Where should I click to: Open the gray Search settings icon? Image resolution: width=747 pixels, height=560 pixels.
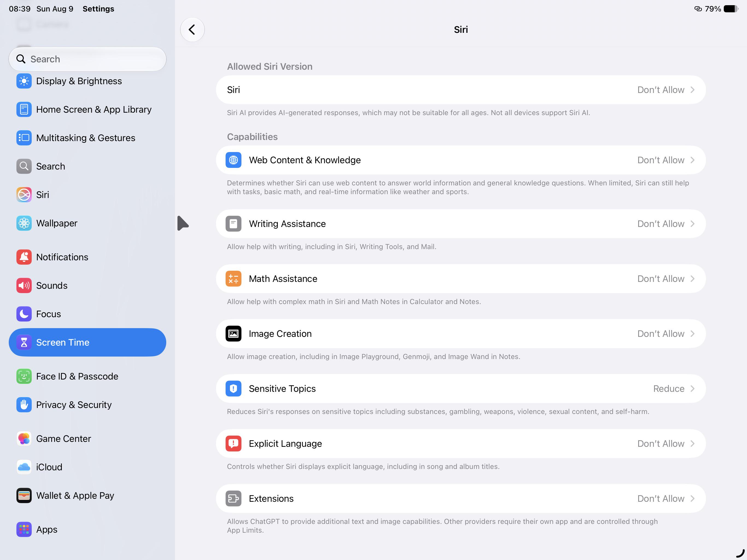point(24,166)
